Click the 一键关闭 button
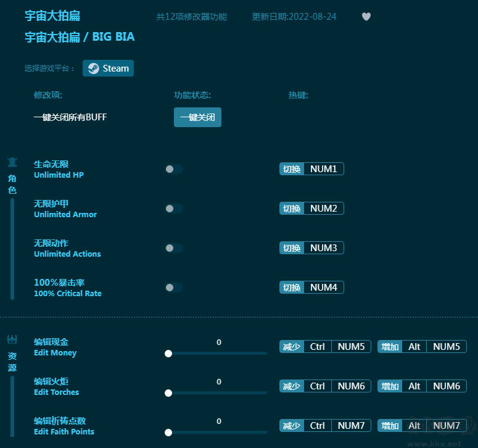The width and height of the screenshot is (478, 448). tap(197, 117)
